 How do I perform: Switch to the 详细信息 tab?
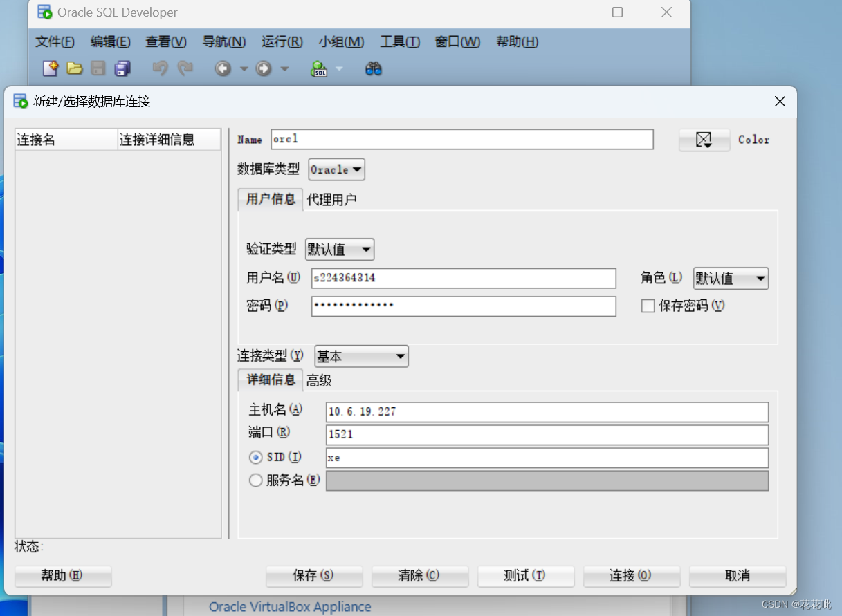[271, 380]
